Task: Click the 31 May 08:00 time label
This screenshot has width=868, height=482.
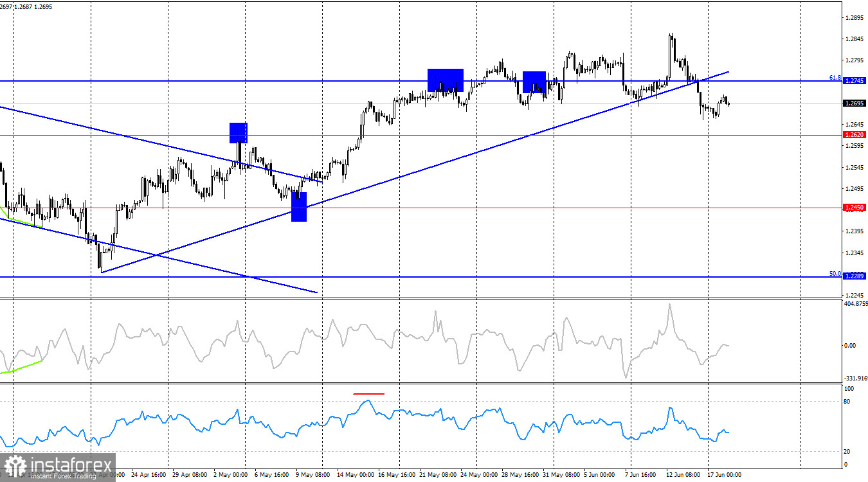Action: 561,476
